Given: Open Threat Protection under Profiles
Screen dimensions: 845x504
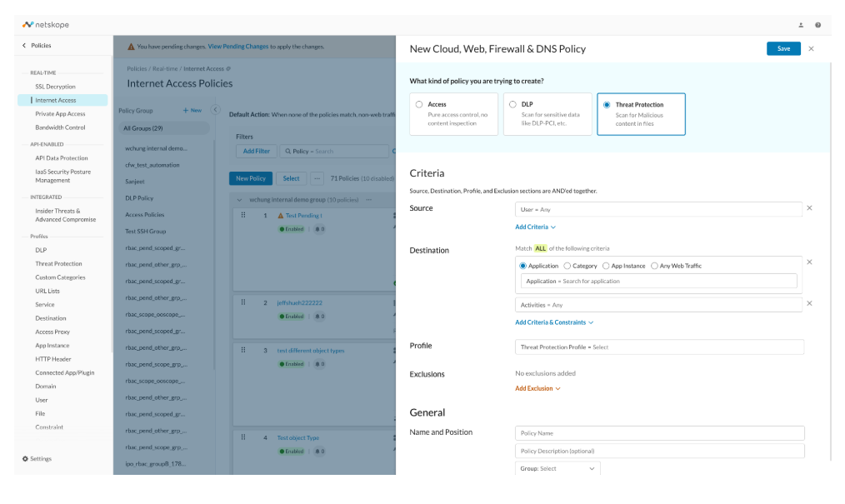Looking at the screenshot, I should pyautogui.click(x=58, y=263).
